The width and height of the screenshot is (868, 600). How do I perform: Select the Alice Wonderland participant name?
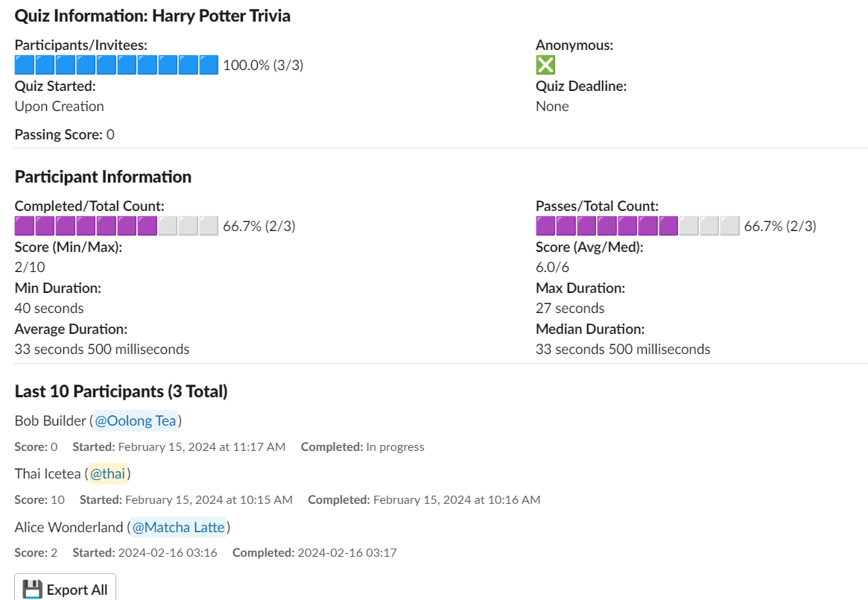coord(68,528)
